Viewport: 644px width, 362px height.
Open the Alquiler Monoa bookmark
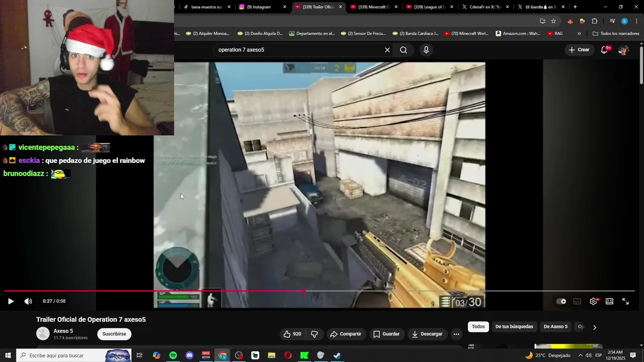coord(207,34)
